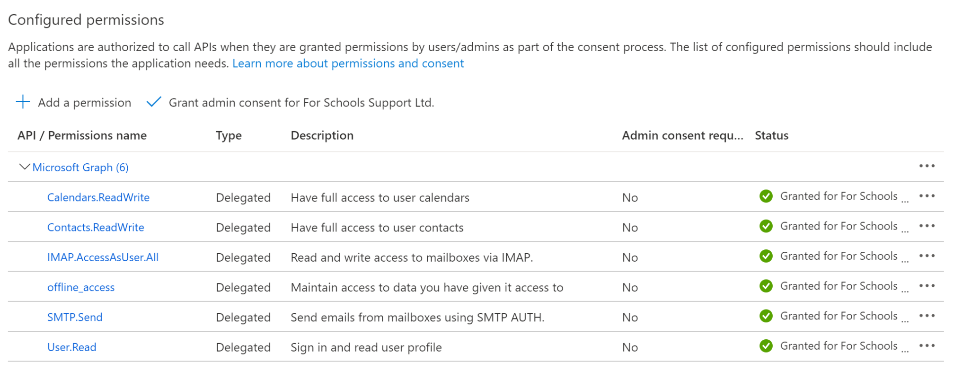Select the IMAP.AccessAsUser.All permission link
Screen dimensions: 980x380
[103, 257]
